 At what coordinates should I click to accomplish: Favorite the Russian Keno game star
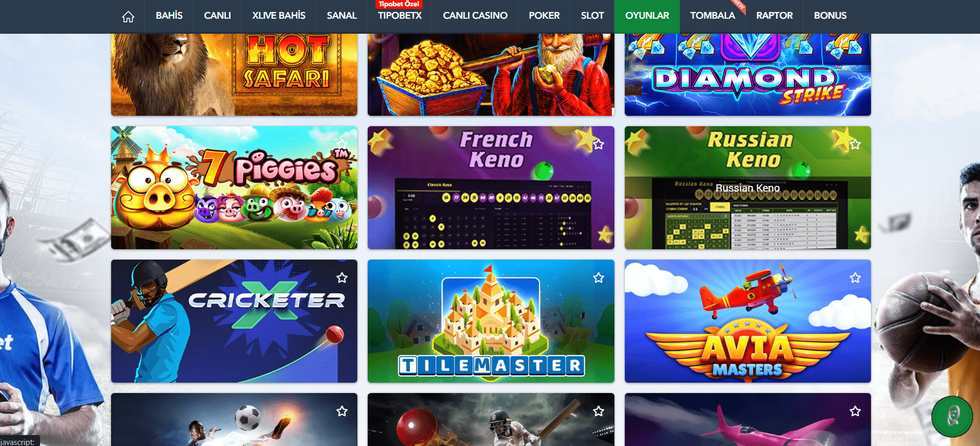point(855,144)
